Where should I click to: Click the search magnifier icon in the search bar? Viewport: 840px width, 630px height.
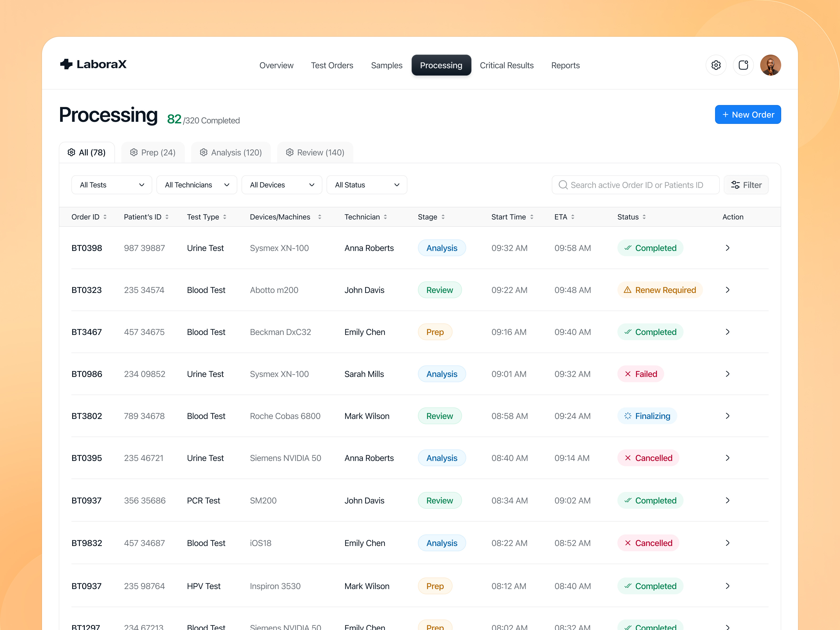563,185
